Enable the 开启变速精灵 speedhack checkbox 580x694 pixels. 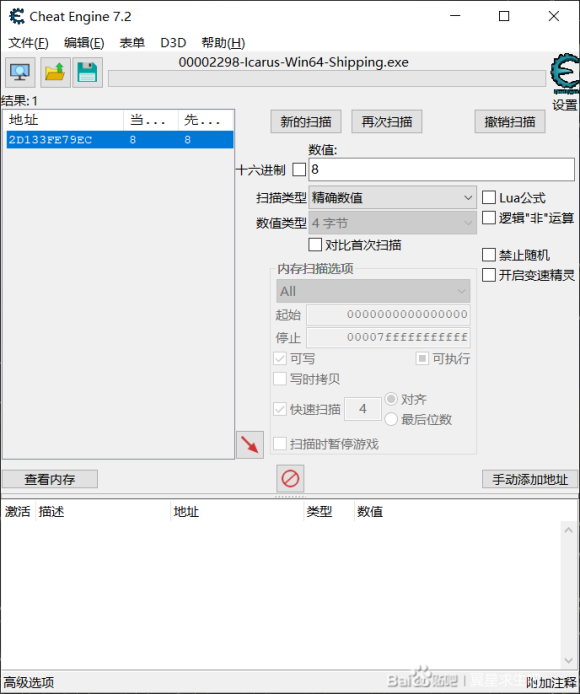click(x=488, y=275)
